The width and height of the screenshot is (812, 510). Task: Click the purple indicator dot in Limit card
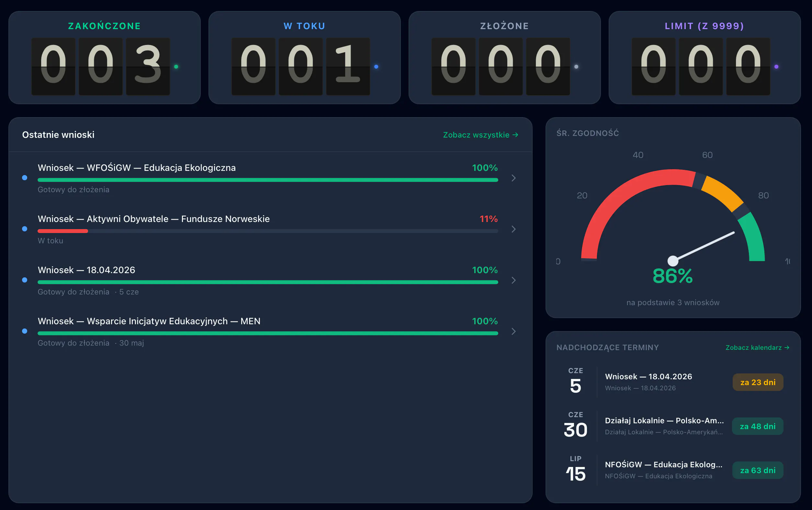[776, 67]
